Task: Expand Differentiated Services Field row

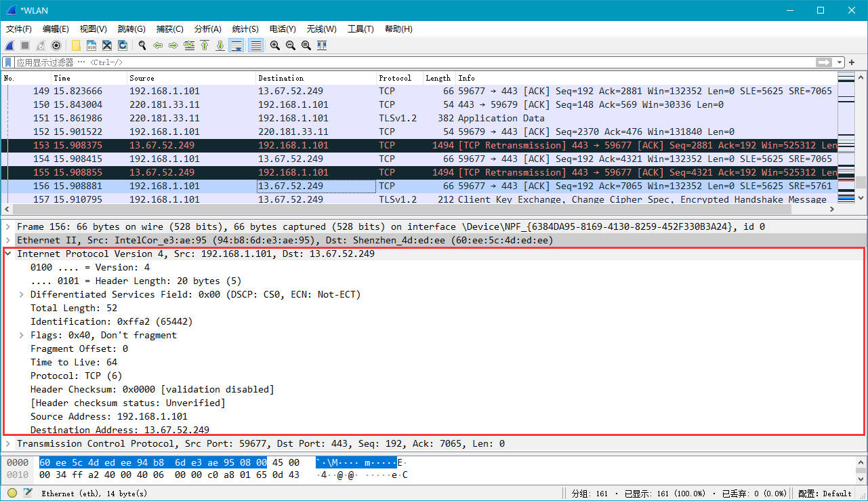Action: [x=22, y=294]
